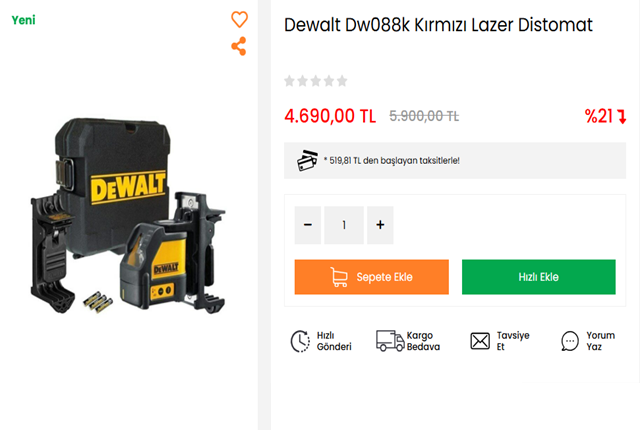640x430 pixels.
Task: Click the Kargo Bedava truck icon
Action: [x=390, y=341]
